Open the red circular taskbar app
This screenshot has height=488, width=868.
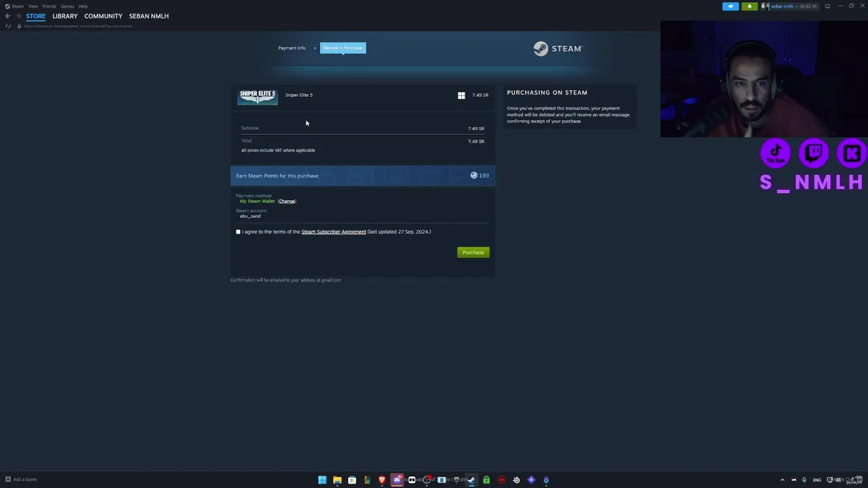pyautogui.click(x=501, y=480)
